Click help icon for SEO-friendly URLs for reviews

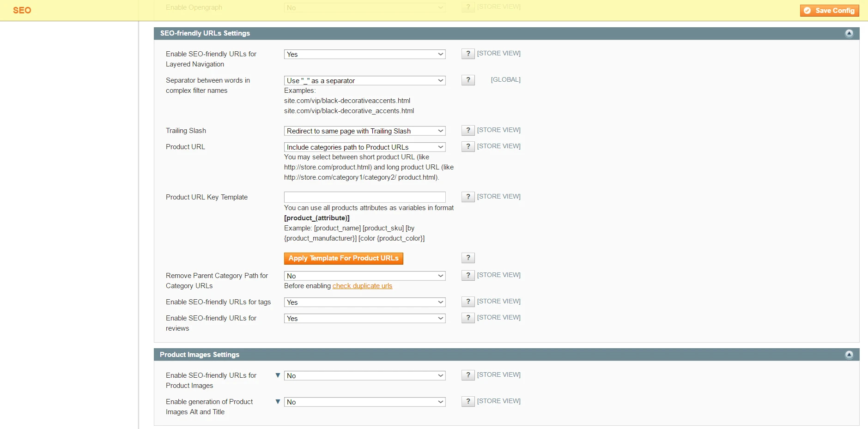point(467,318)
